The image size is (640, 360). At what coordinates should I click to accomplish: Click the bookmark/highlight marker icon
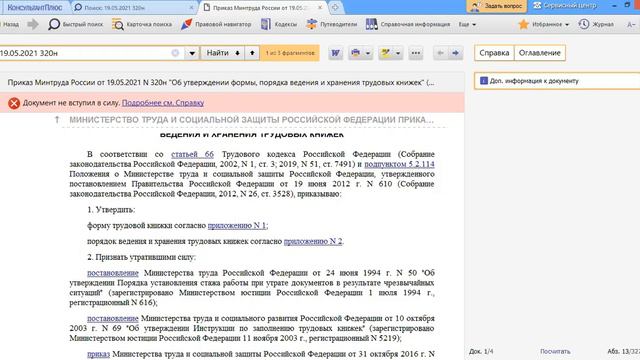click(386, 53)
